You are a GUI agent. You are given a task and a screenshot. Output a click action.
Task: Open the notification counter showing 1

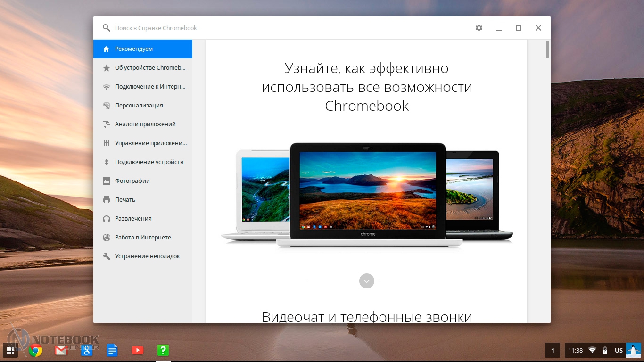click(553, 350)
